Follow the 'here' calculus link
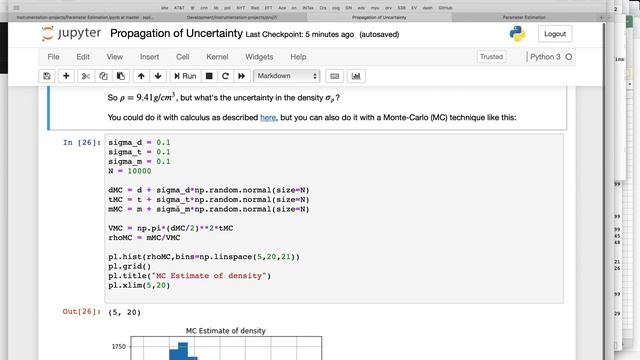 (268, 118)
